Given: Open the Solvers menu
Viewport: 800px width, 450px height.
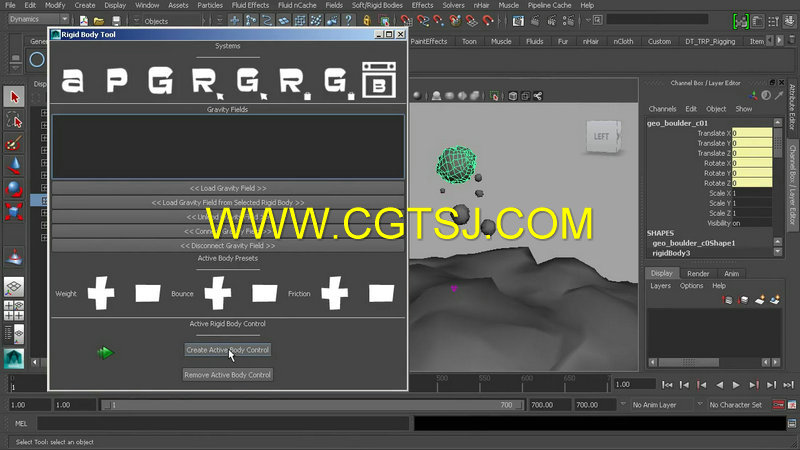Looking at the screenshot, I should (x=453, y=5).
